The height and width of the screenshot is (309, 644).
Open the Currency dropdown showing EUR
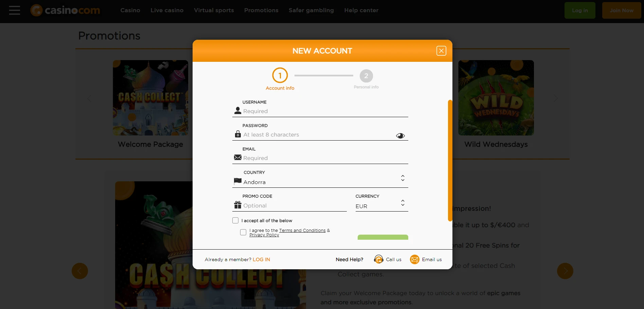pos(382,206)
